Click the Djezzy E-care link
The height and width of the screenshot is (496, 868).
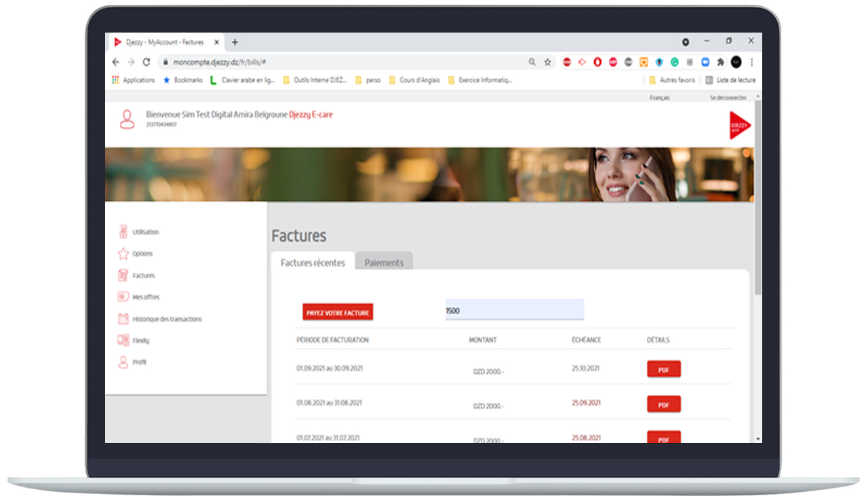pyautogui.click(x=311, y=115)
